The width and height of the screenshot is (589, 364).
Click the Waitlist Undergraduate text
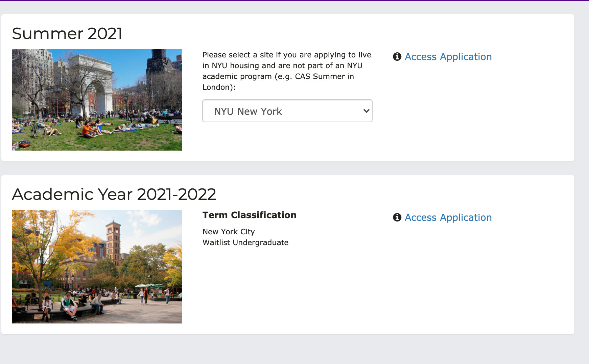245,242
